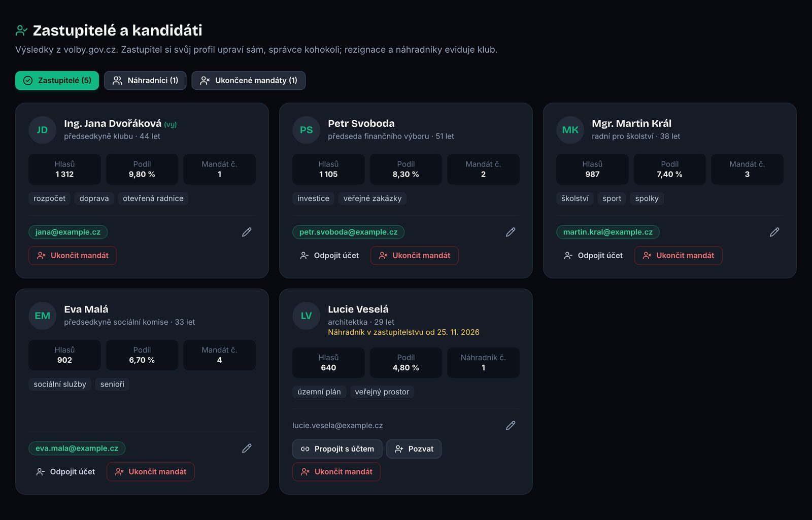The width and height of the screenshot is (812, 520).
Task: Click the Pozvat button
Action: click(414, 449)
